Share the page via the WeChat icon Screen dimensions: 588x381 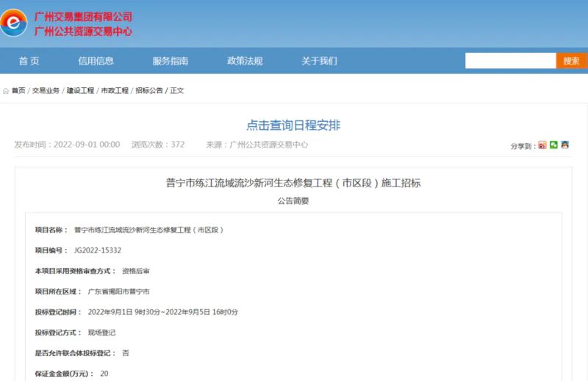coord(554,145)
